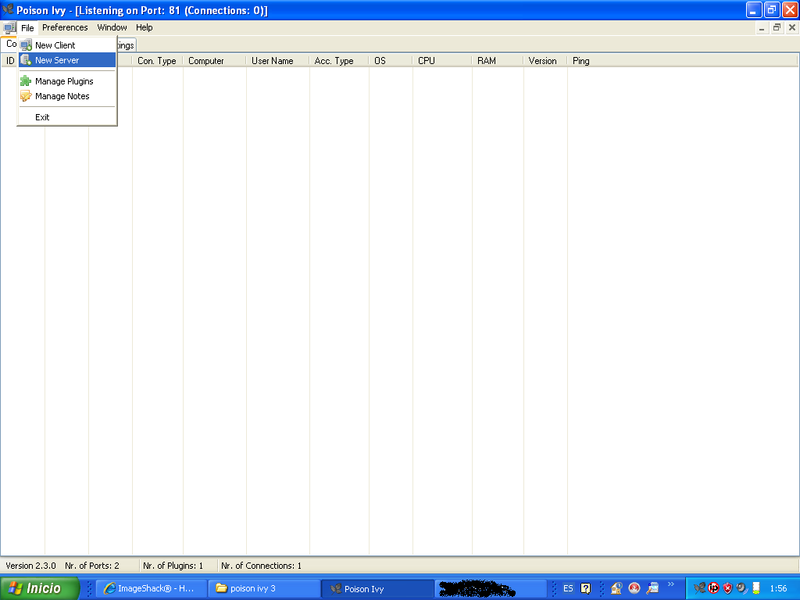The height and width of the screenshot is (600, 800).
Task: Click the red security shield tray icon
Action: click(x=728, y=588)
